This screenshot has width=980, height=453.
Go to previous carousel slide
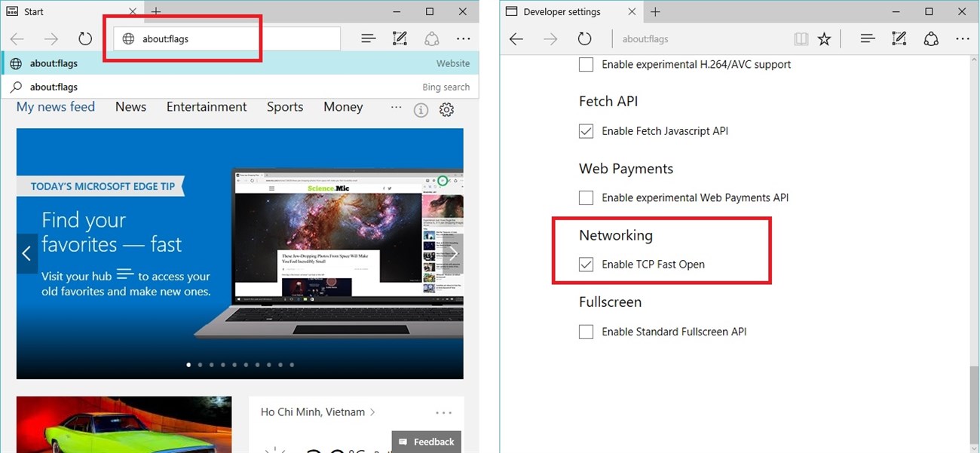(x=26, y=254)
